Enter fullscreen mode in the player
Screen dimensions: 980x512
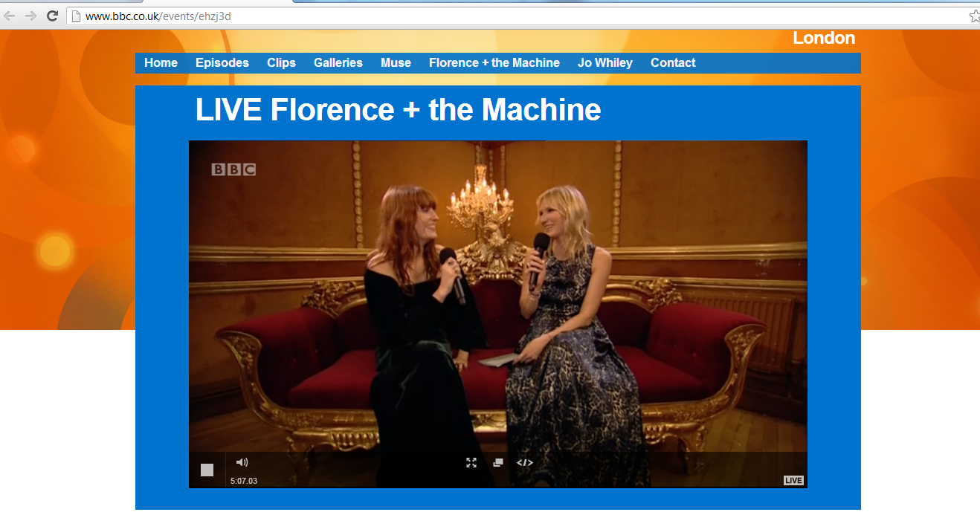tap(471, 462)
